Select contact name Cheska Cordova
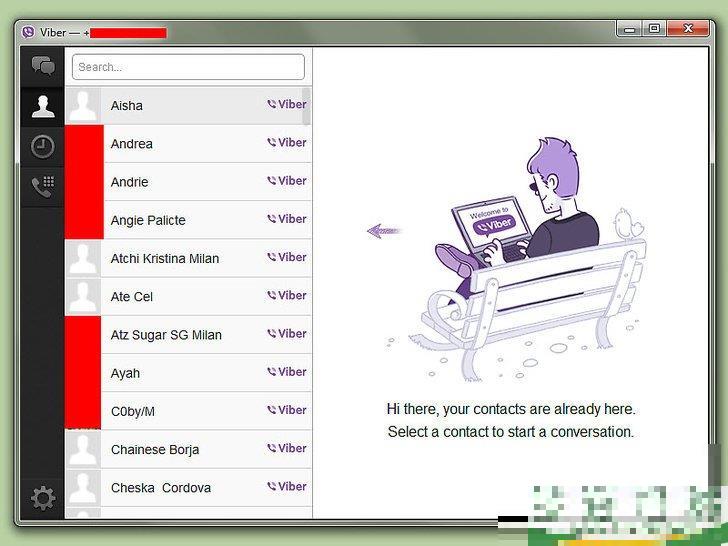The height and width of the screenshot is (546, 728). (x=161, y=488)
